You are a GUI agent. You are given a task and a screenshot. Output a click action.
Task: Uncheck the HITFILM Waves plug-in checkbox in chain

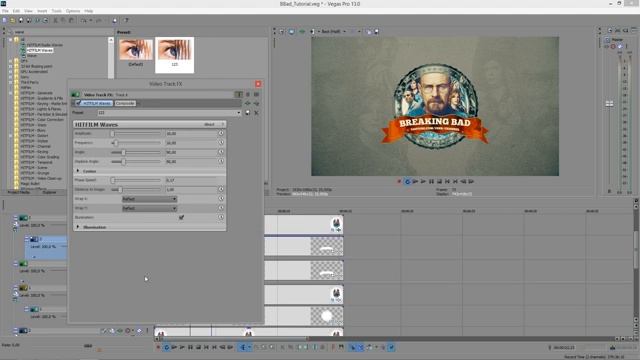pyautogui.click(x=78, y=103)
